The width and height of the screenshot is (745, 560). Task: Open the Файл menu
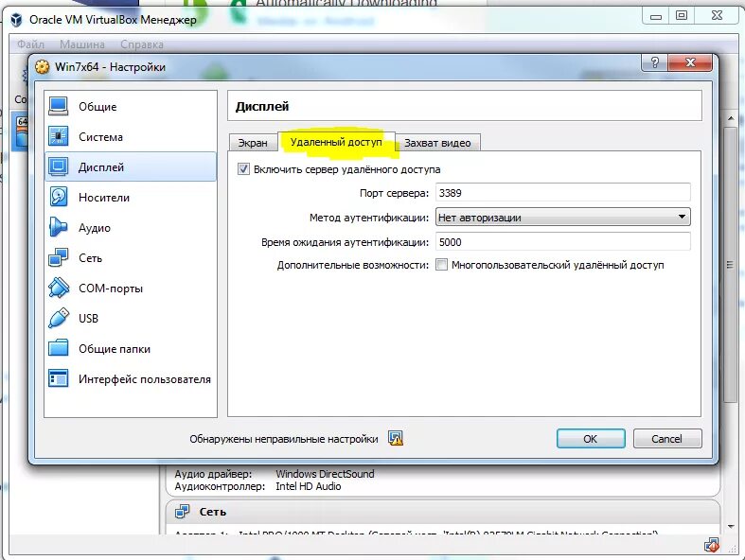[31, 44]
